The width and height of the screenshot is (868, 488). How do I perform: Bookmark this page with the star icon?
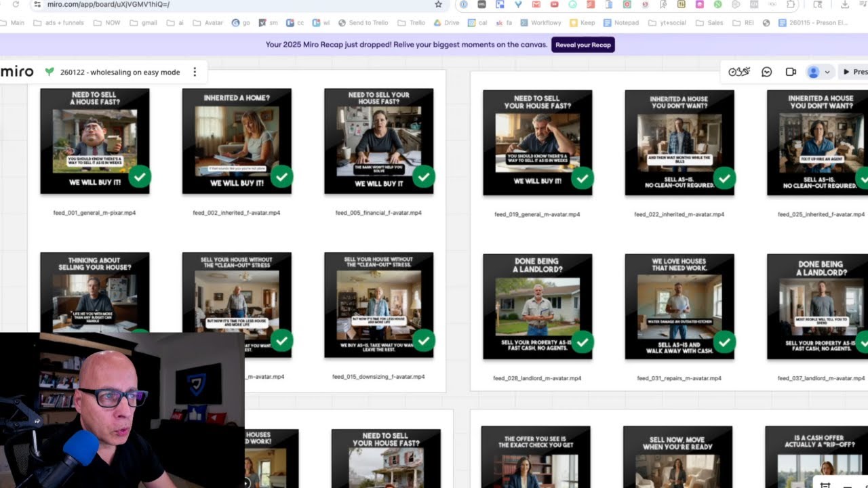coord(438,5)
